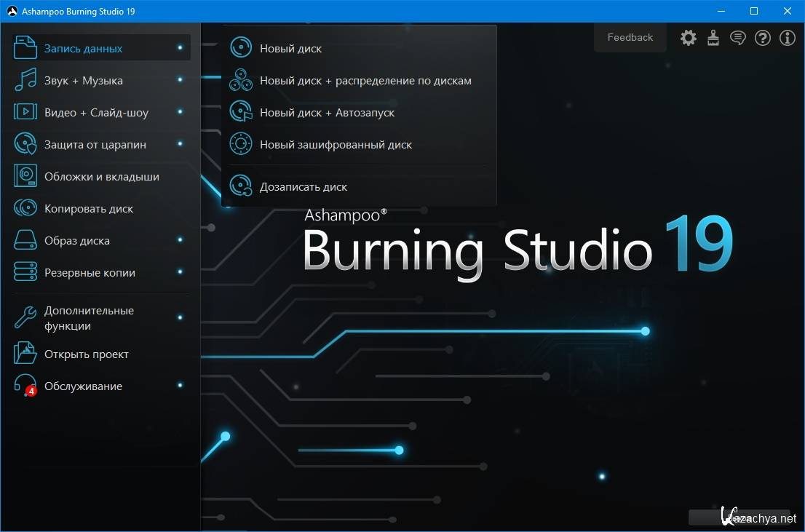Choose Новый зашифрованный диск entry
Viewport: 805px width, 532px height.
(x=336, y=145)
